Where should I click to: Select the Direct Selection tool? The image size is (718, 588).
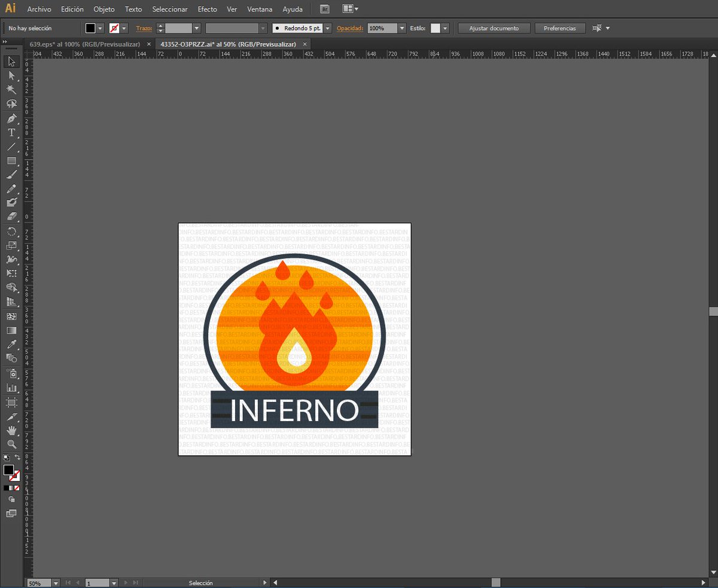11,75
